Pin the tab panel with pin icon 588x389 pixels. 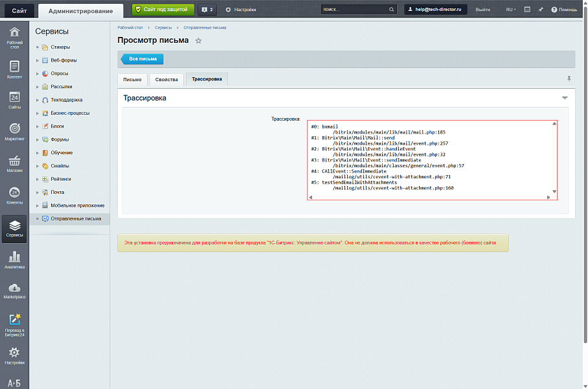569,78
